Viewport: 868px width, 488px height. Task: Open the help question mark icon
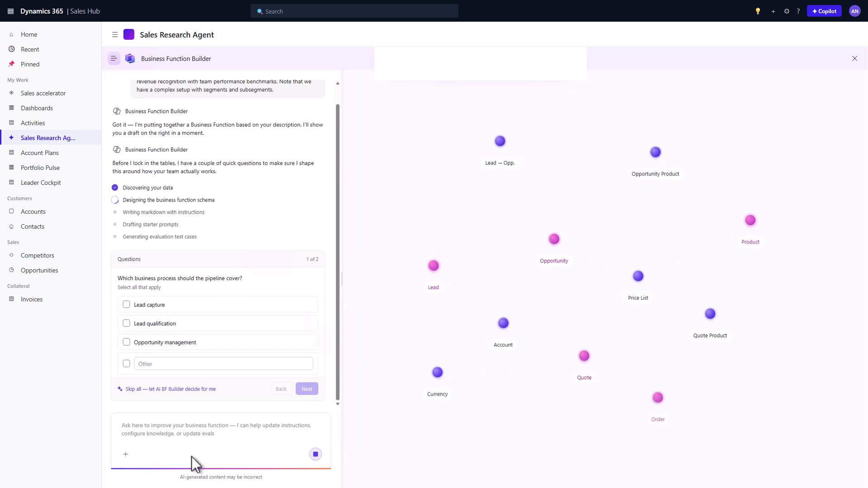pos(798,11)
